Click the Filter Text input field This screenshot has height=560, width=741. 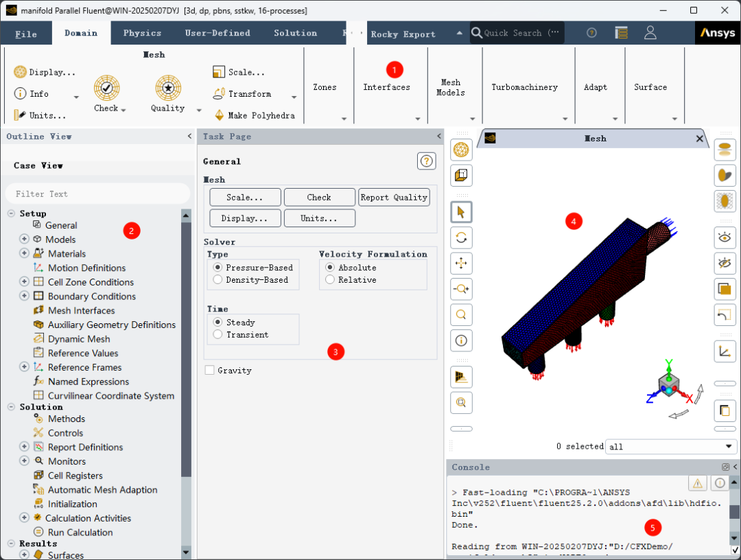(96, 194)
